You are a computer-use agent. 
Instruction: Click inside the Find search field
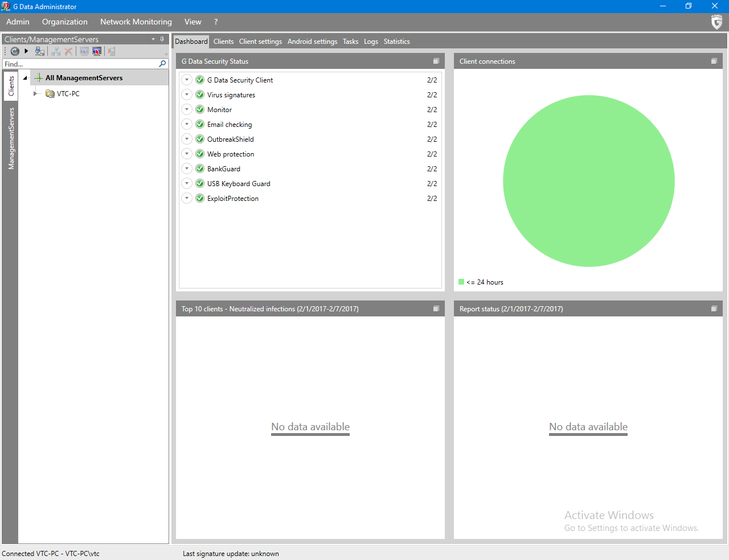pyautogui.click(x=80, y=64)
